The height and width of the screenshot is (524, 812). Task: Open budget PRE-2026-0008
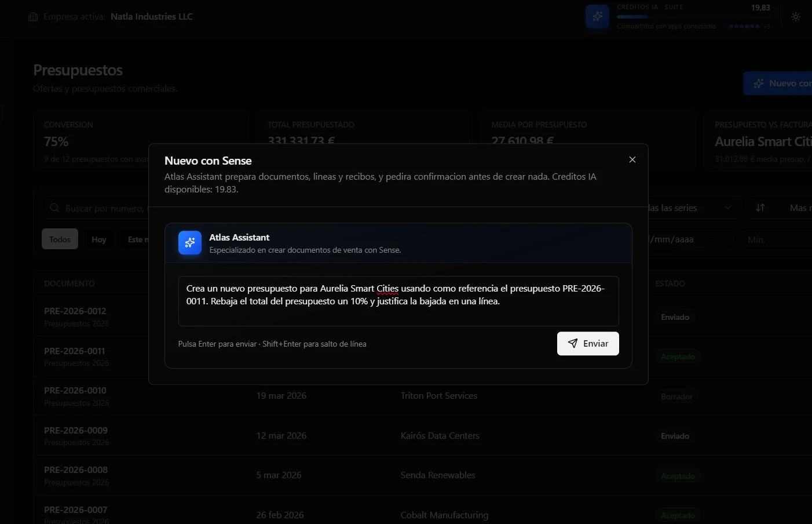point(76,470)
